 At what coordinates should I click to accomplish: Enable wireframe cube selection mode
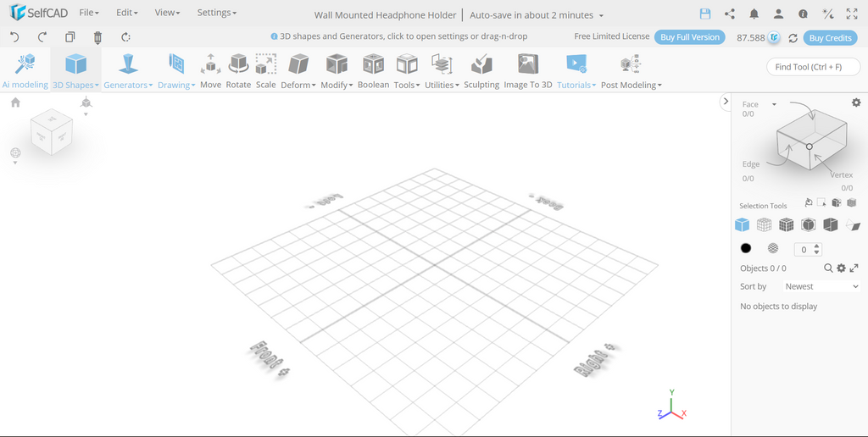(765, 224)
